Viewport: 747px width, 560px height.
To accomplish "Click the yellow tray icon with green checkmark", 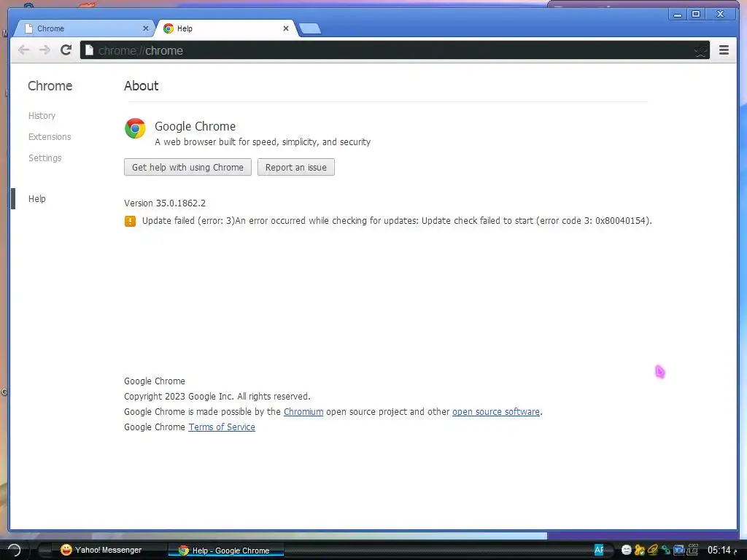I will [x=640, y=550].
